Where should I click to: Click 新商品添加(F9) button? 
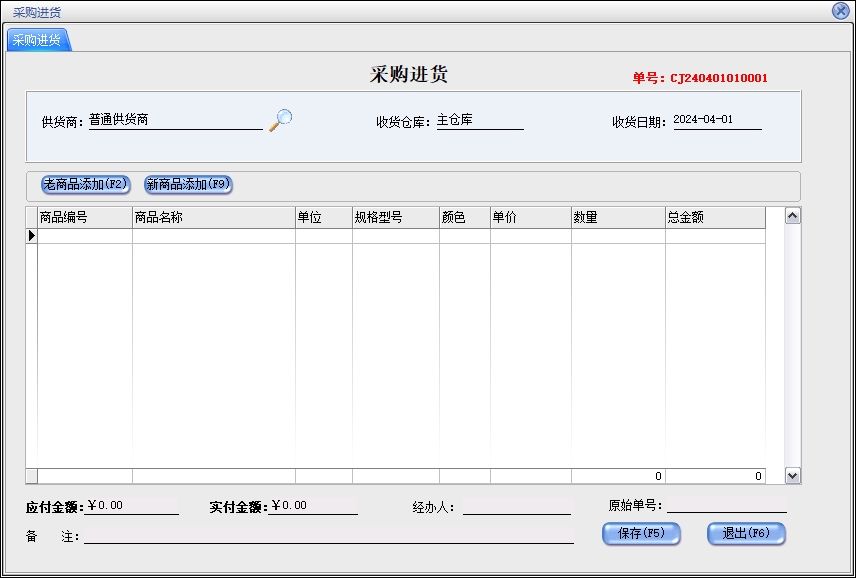[x=189, y=185]
